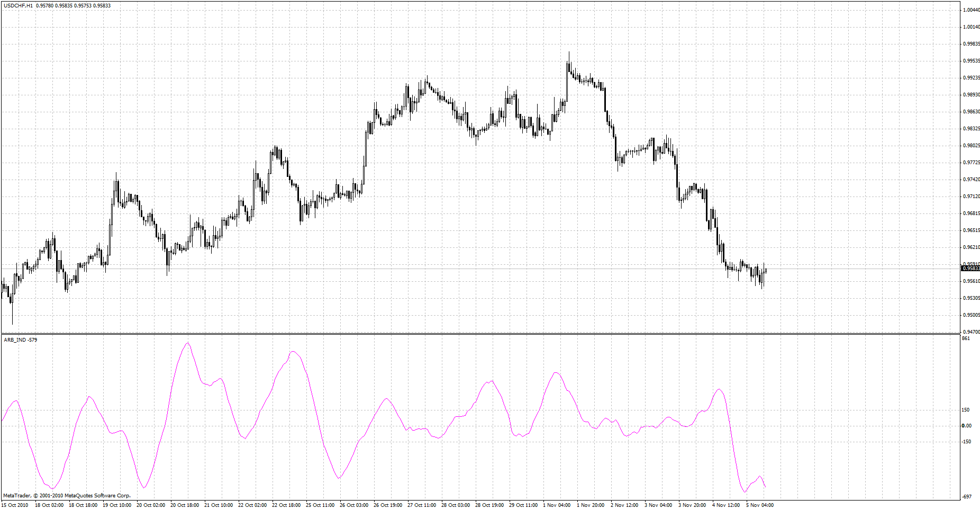Screen dimensions: 980x509
Task: Click the 1.00440 price axis label
Action: tap(972, 10)
